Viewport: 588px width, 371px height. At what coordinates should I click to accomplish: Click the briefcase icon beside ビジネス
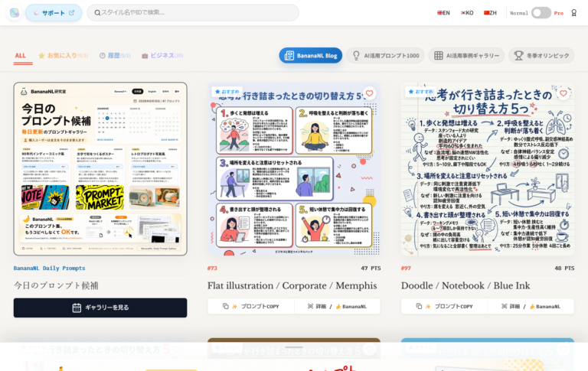[145, 56]
